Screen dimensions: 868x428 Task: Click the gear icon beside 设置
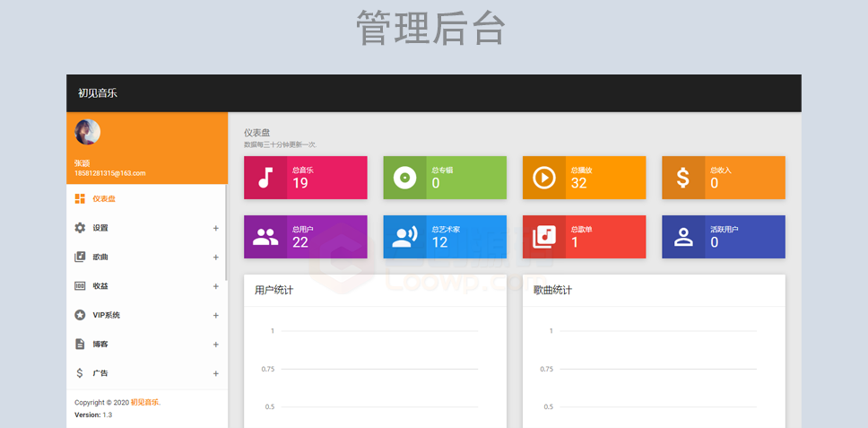tap(80, 228)
